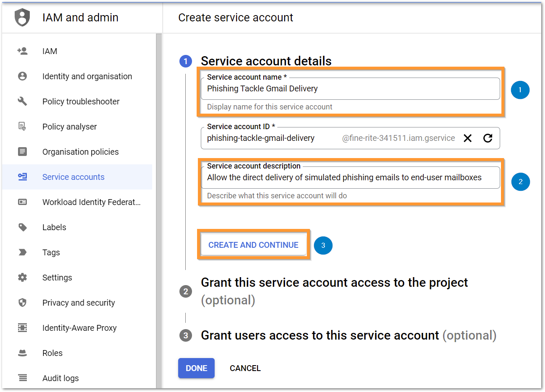Click 'Display name for this service account' hint
Viewport: 545px width, 392px height.
270,107
